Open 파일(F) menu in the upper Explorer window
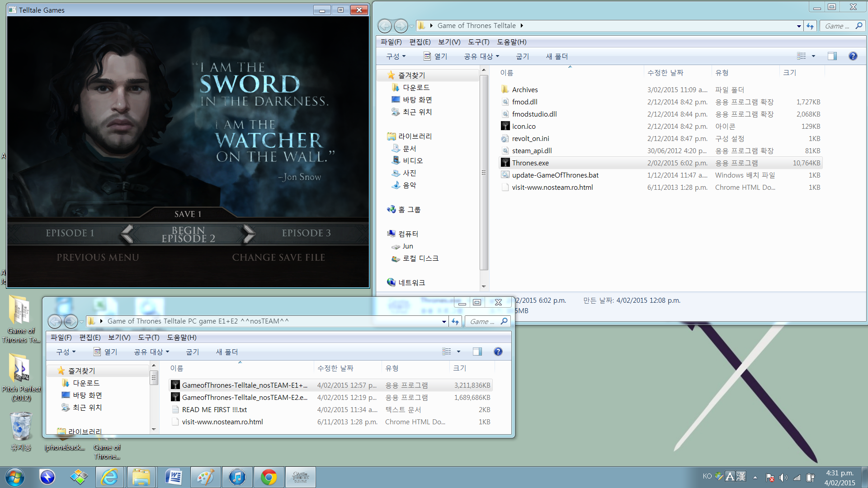 point(391,42)
